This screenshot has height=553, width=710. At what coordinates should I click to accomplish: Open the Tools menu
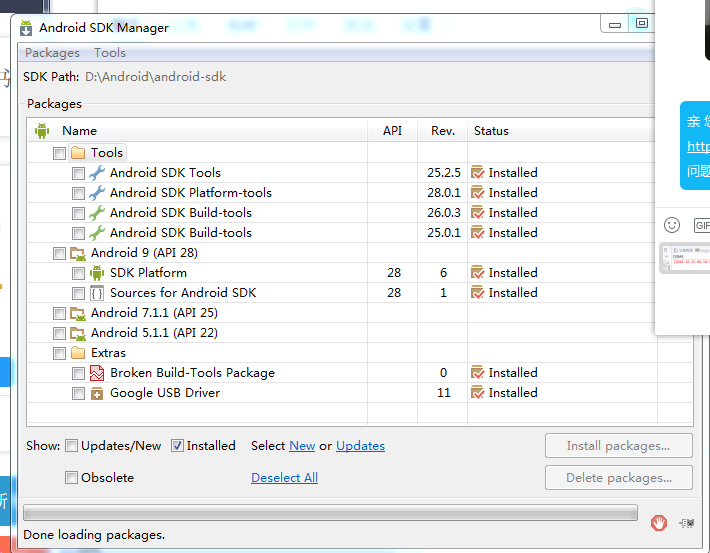110,53
